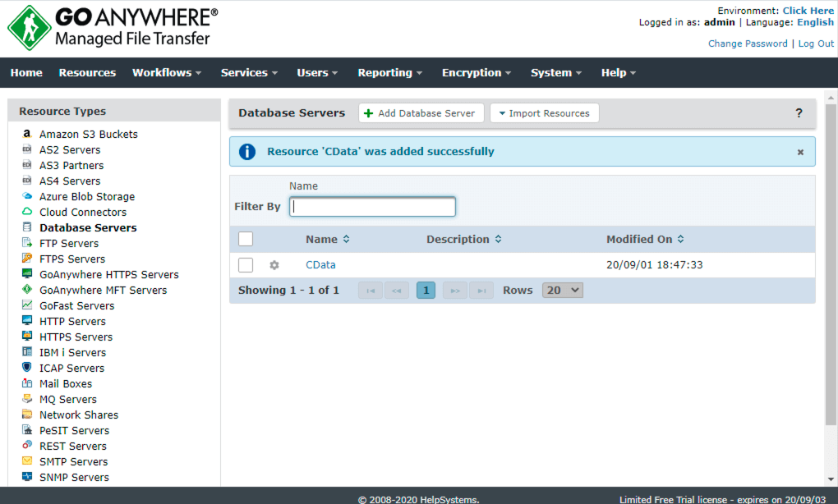Click the HTTP Servers monitor icon
The width and height of the screenshot is (838, 504).
pyautogui.click(x=27, y=320)
